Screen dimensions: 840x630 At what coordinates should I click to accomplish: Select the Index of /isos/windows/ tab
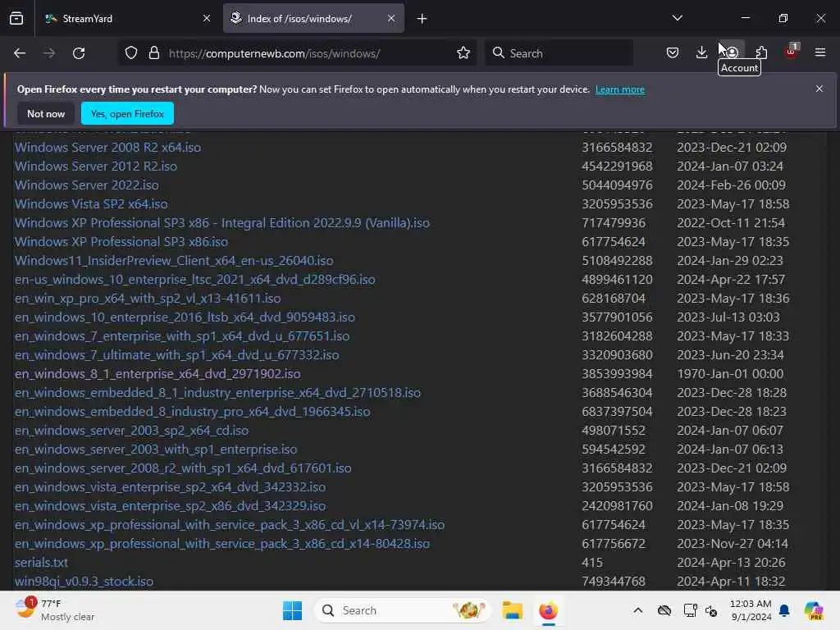[x=313, y=19]
